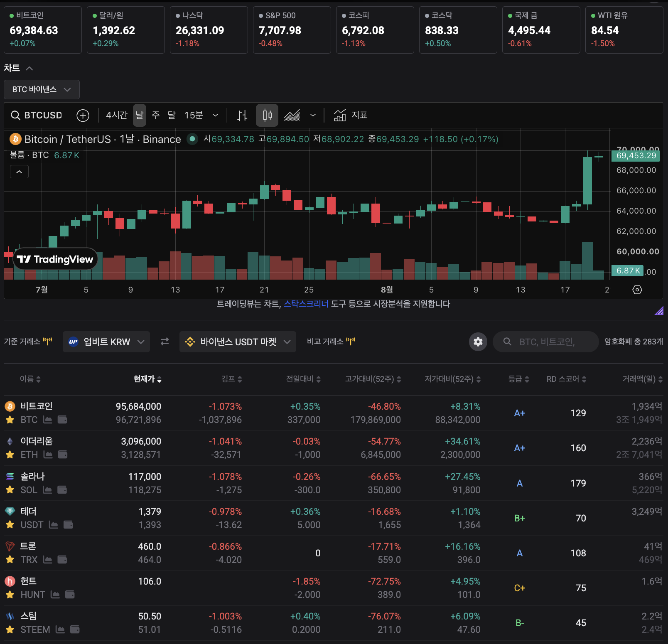
Task: Open SOL chart icon in row
Action: click(48, 490)
